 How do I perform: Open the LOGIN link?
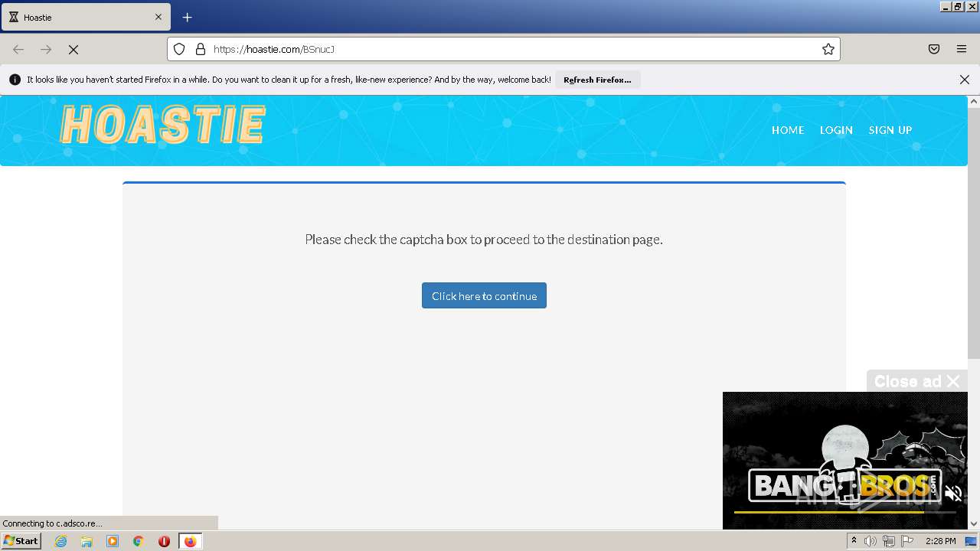(x=836, y=130)
